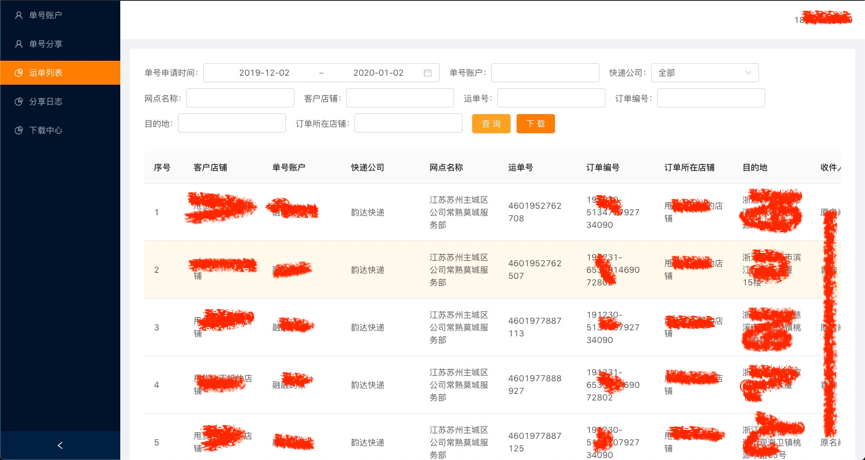Image resolution: width=865 pixels, height=460 pixels.
Task: Click the 运单列表 sidebar pie icon
Action: (x=18, y=73)
